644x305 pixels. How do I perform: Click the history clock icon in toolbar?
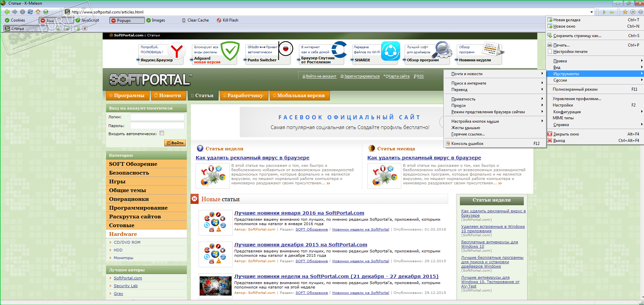633,12
